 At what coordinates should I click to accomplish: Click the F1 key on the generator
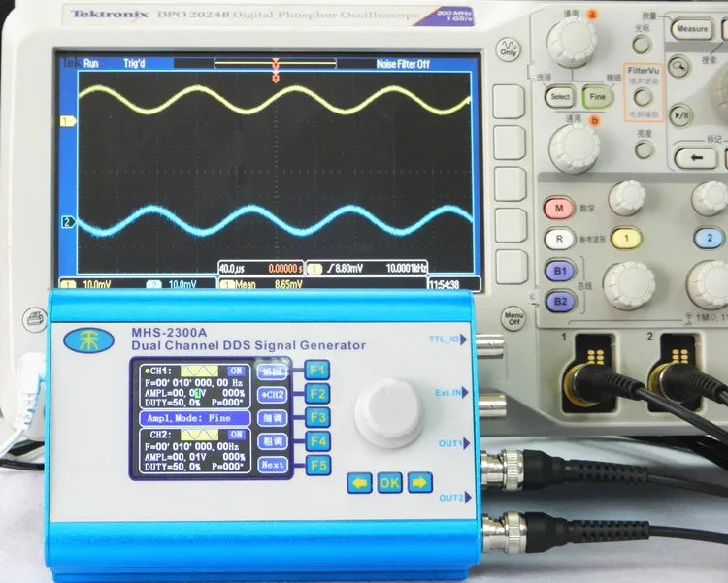[x=317, y=371]
